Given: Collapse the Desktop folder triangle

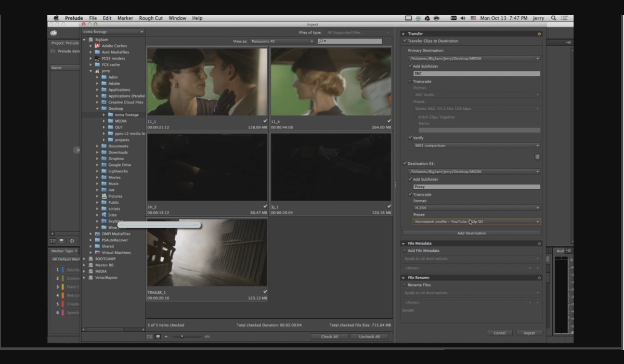Looking at the screenshot, I should (x=97, y=109).
